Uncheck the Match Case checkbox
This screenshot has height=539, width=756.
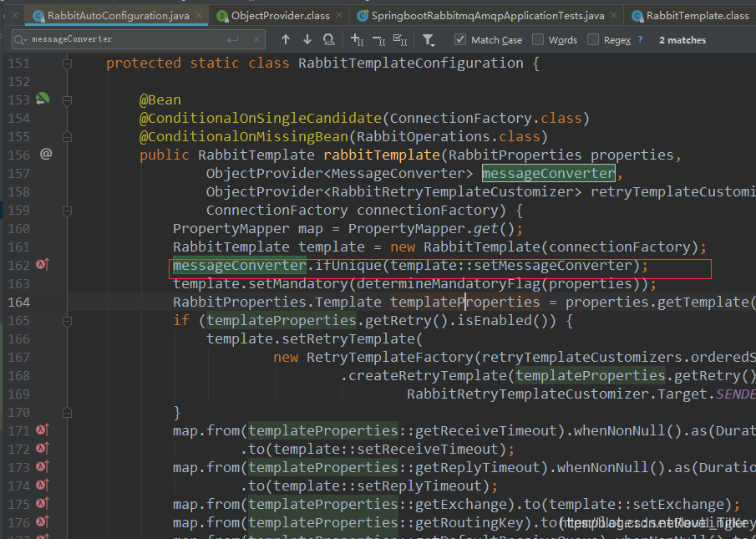click(x=460, y=39)
